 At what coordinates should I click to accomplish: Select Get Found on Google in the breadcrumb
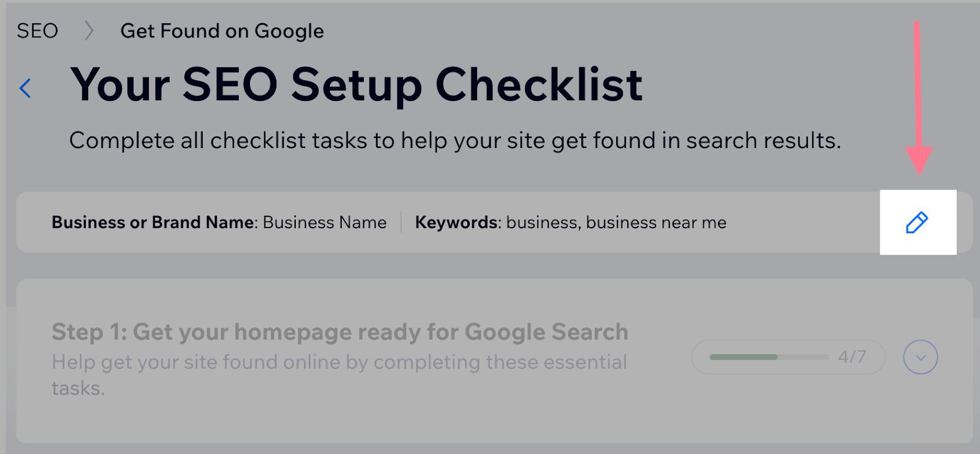[222, 30]
